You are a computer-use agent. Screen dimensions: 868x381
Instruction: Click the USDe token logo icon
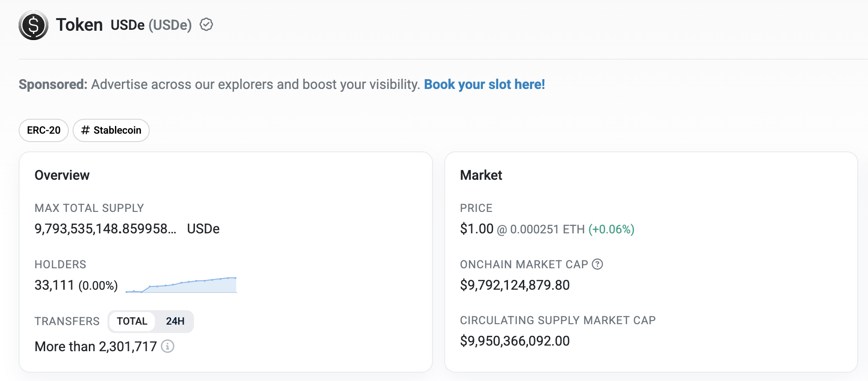(x=33, y=25)
